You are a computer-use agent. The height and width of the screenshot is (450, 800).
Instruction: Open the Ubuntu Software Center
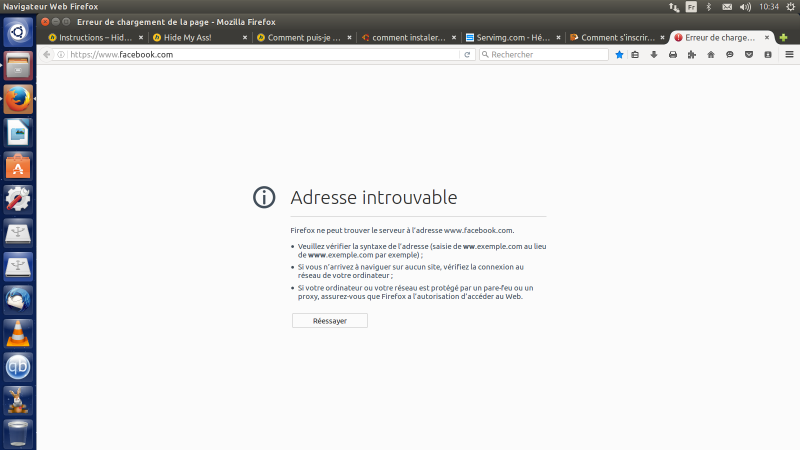pos(18,166)
